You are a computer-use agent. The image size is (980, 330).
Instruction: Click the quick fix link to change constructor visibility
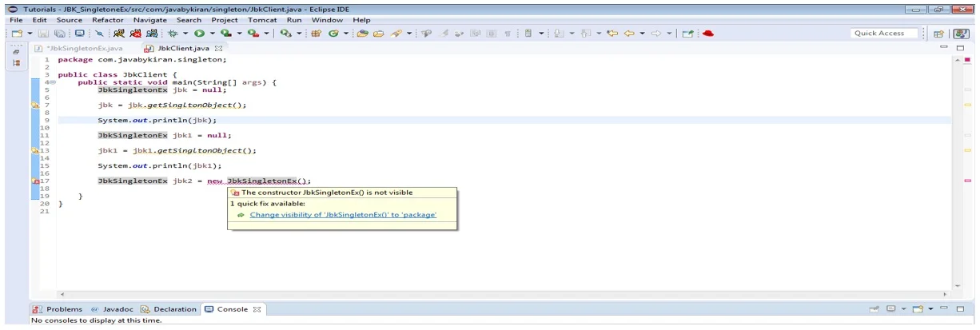tap(342, 215)
